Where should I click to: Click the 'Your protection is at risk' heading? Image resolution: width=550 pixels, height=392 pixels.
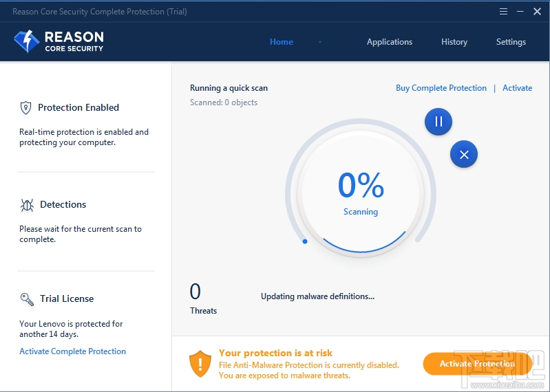pyautogui.click(x=276, y=353)
